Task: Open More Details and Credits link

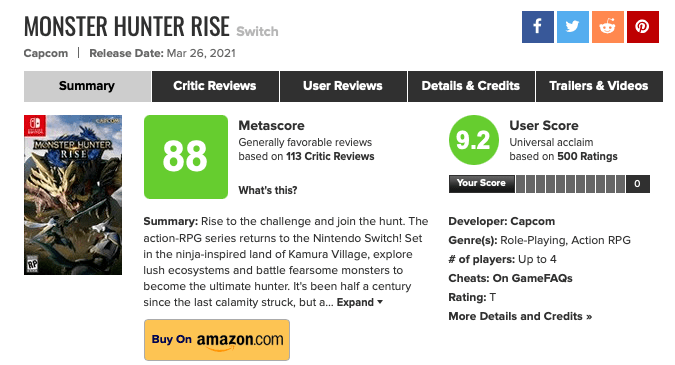Action: click(x=520, y=316)
